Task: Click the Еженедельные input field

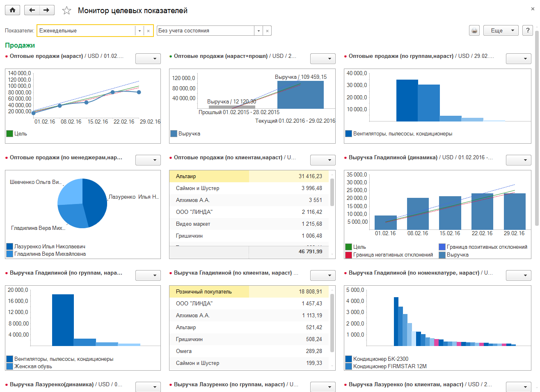Action: click(86, 31)
